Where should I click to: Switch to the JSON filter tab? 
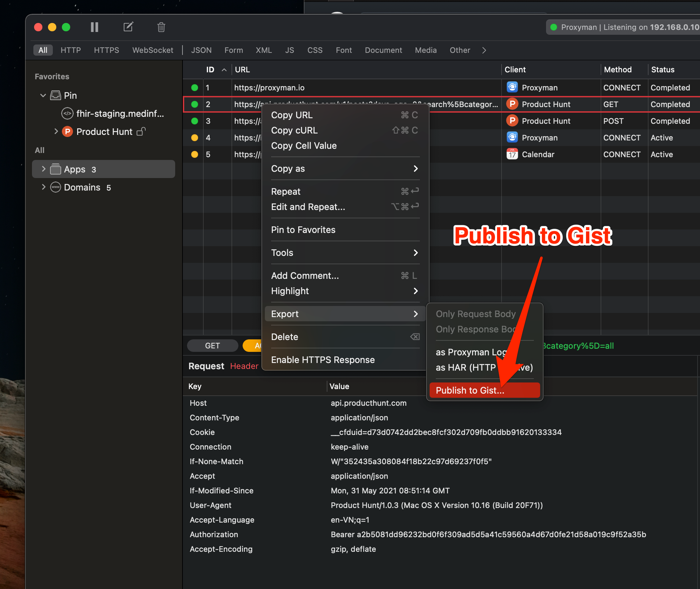click(201, 50)
